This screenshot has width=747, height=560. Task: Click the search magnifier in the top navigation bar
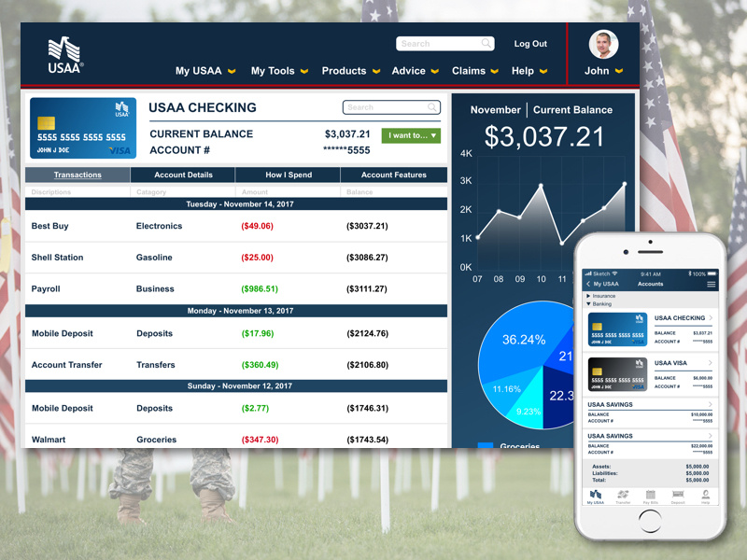pos(486,43)
